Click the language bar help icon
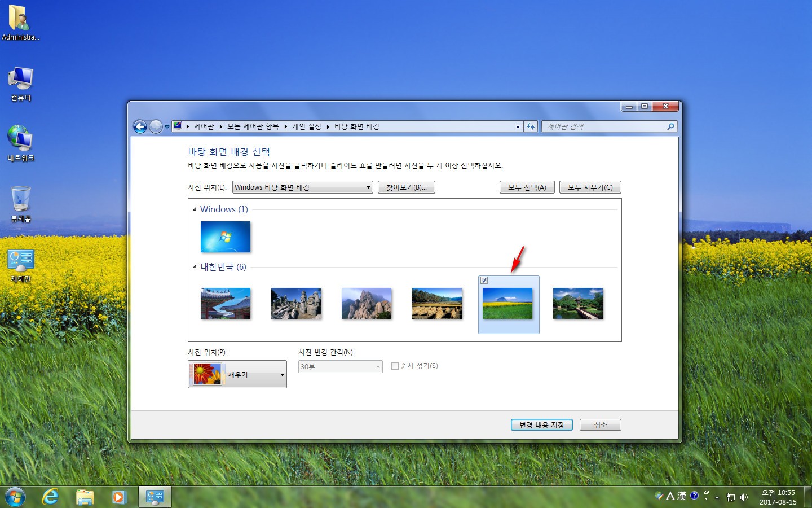Image resolution: width=812 pixels, height=508 pixels. (x=694, y=496)
